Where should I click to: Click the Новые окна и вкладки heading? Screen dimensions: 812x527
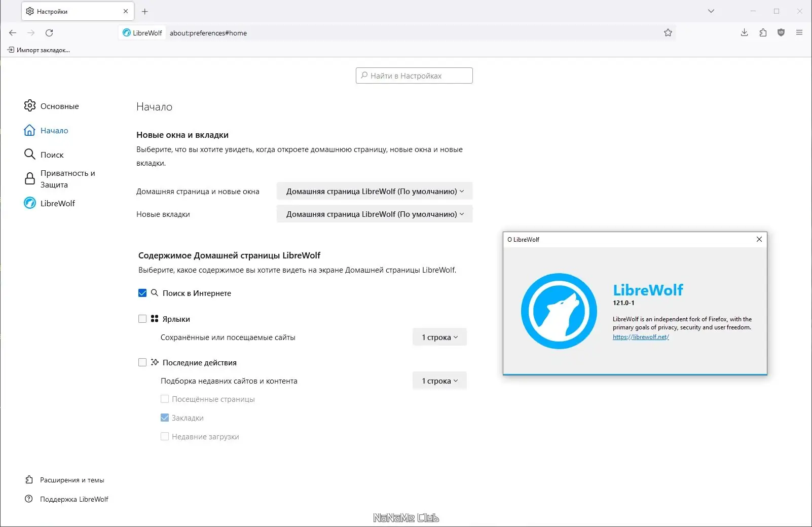pyautogui.click(x=182, y=135)
